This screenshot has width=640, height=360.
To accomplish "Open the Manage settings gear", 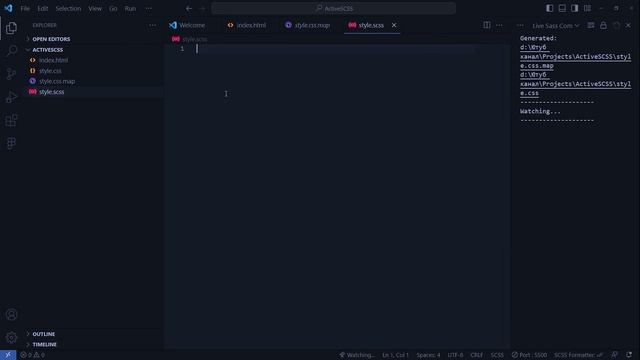I will 11,337.
